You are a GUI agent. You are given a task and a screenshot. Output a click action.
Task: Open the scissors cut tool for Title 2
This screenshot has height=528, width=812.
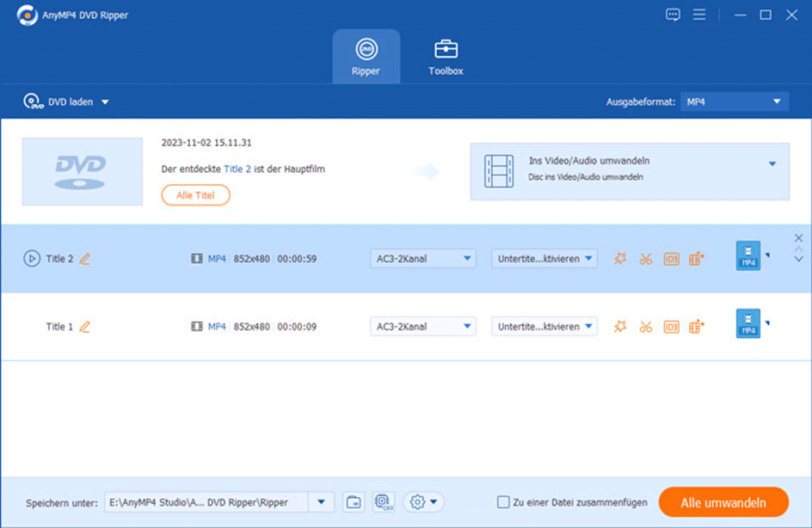[x=646, y=259]
